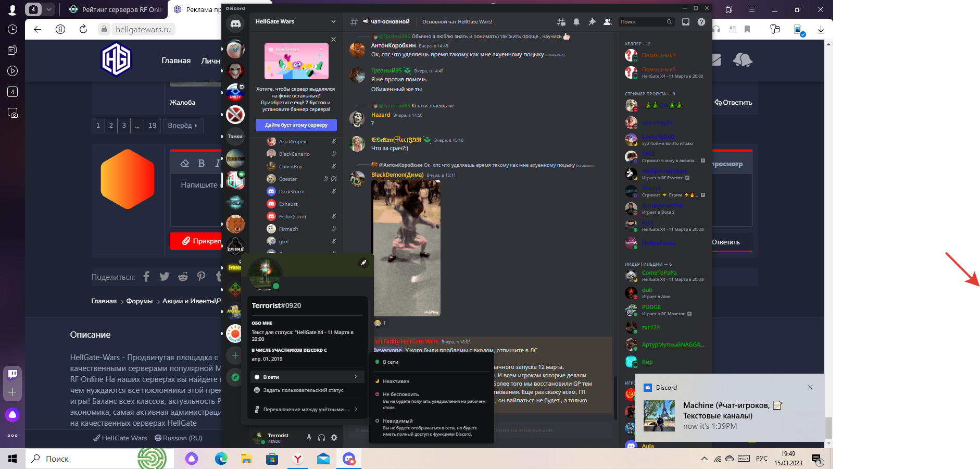Select 'Не беспокоить' status
Screen dimensions: 980x469
click(431, 401)
